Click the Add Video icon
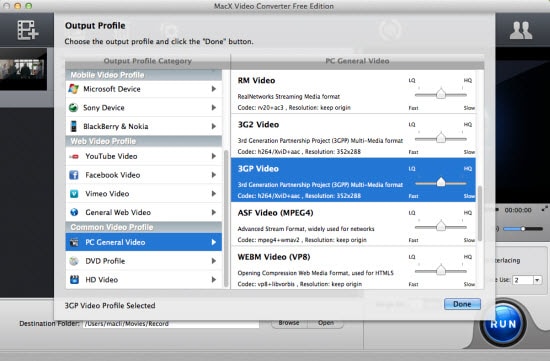The width and height of the screenshot is (550, 361). coord(28,30)
